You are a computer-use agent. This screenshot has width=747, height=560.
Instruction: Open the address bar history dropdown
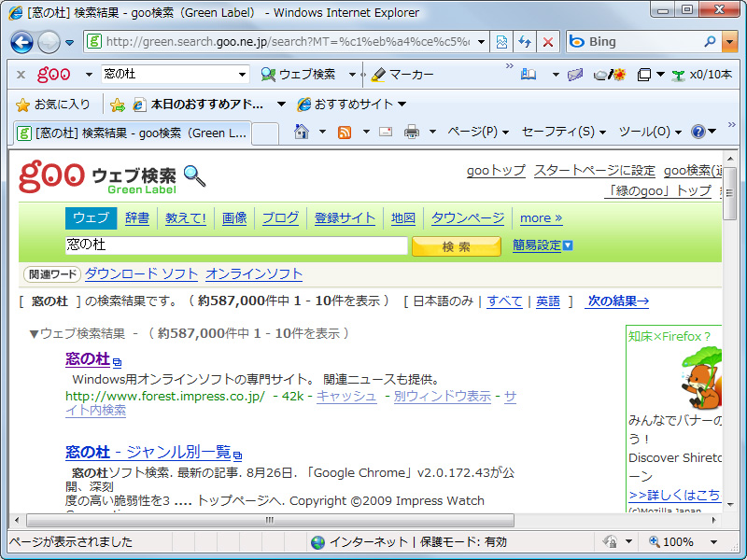pyautogui.click(x=483, y=41)
